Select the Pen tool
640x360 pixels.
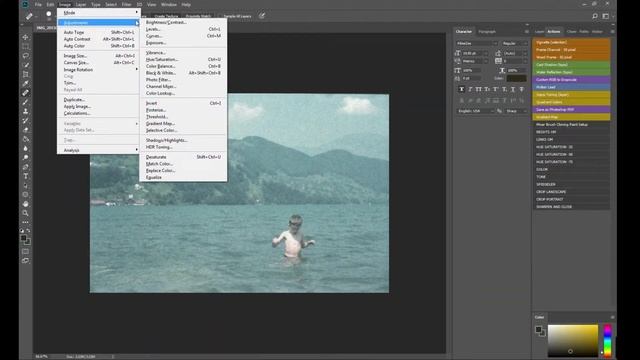click(26, 167)
